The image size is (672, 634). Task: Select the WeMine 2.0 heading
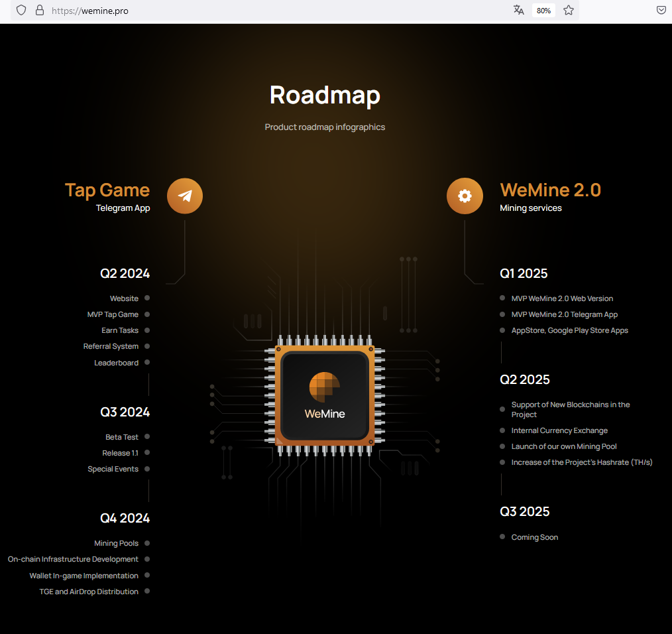tap(550, 190)
